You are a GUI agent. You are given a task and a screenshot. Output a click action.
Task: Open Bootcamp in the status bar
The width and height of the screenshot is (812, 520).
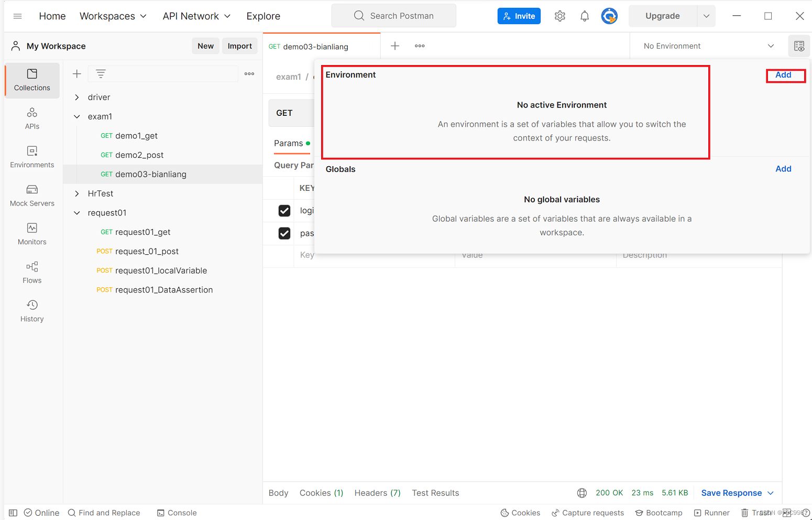pyautogui.click(x=659, y=513)
